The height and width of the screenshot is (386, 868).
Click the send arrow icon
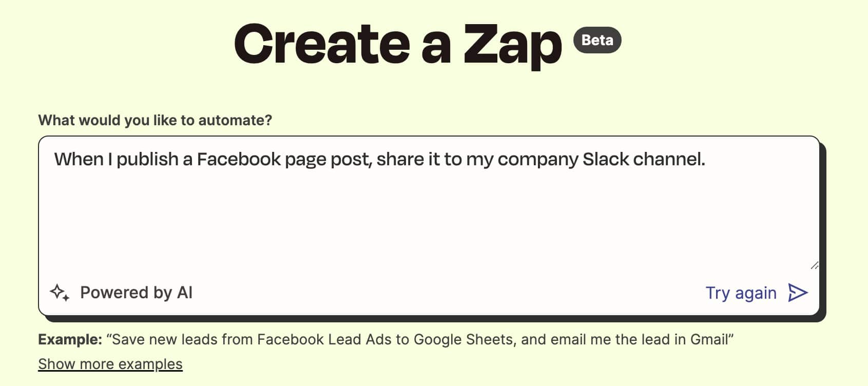798,293
